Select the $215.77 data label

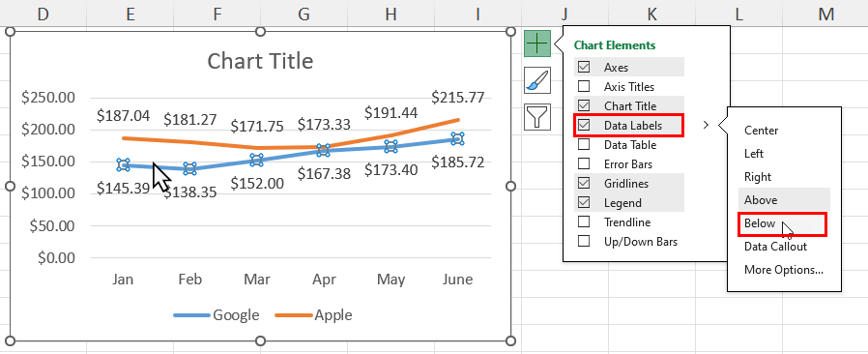[457, 98]
